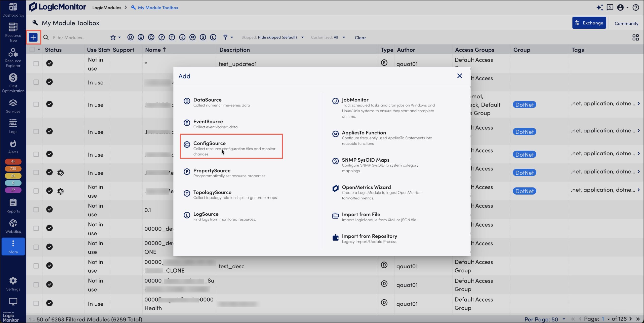Screen dimensions: 644x323
Task: Open the help question mark icon
Action: (x=636, y=8)
